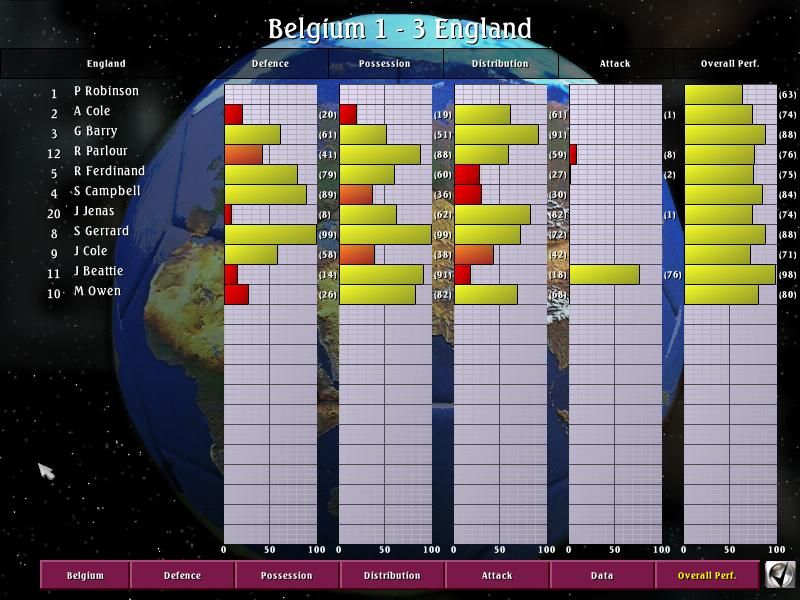Viewport: 800px width, 600px height.
Task: Sort by the Defence column header at top
Action: [x=270, y=64]
